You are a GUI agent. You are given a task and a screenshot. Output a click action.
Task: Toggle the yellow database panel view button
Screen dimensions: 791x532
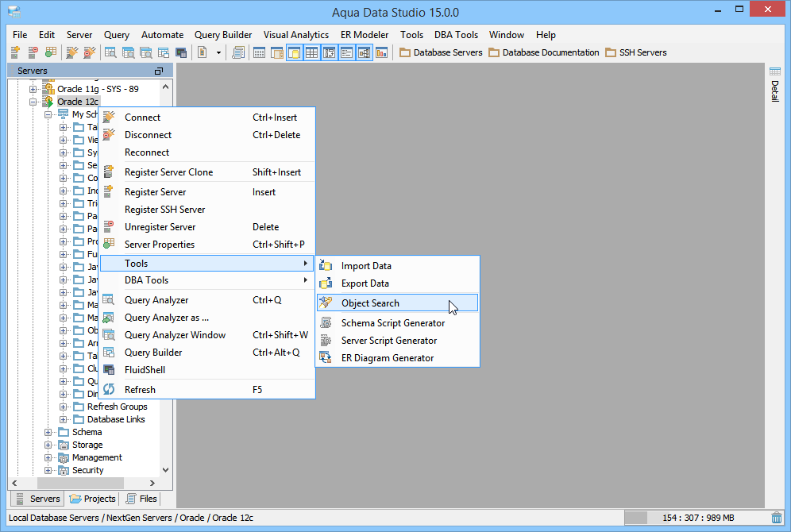point(295,52)
